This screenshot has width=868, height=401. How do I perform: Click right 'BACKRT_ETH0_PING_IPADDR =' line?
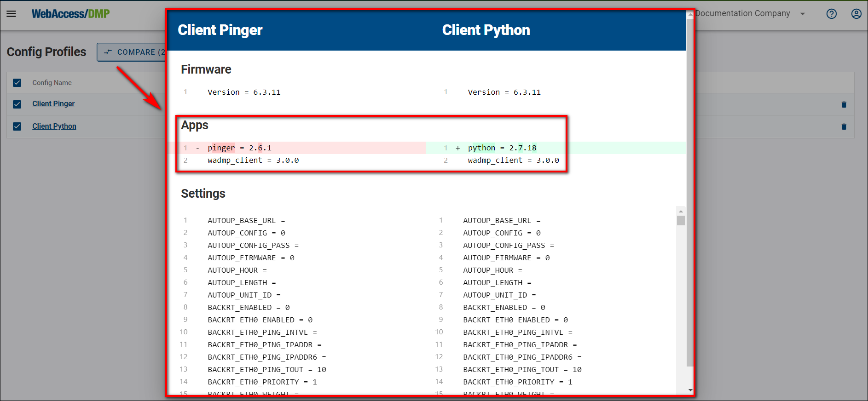(x=520, y=345)
